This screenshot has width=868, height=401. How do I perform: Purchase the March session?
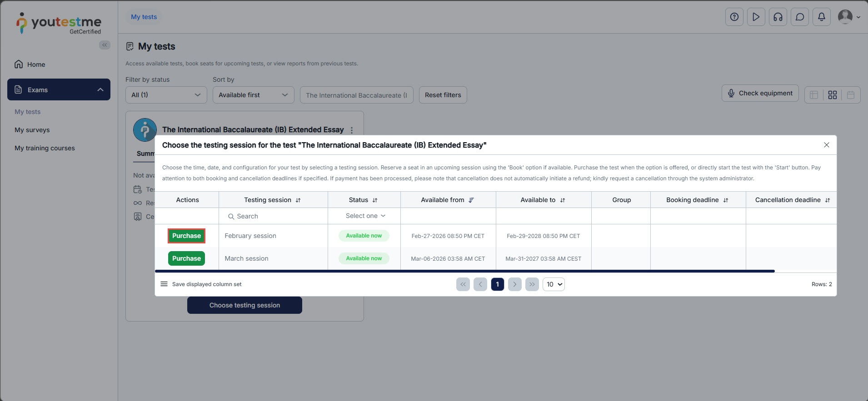pos(186,258)
